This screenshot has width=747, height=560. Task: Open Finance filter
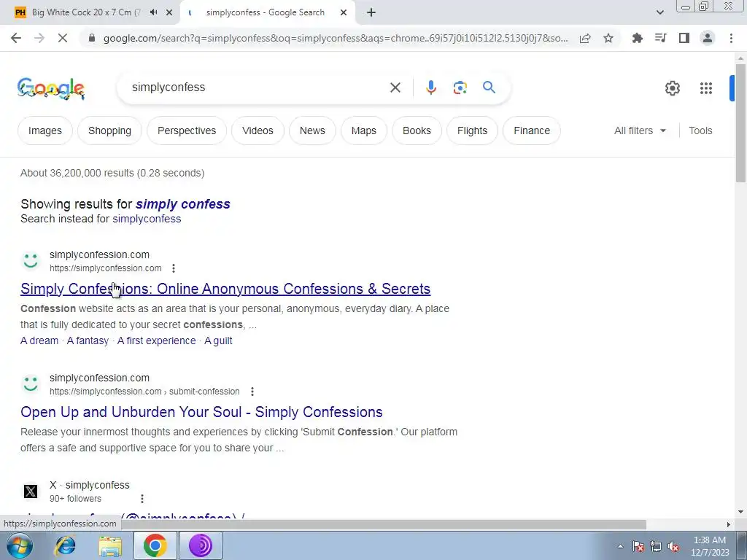(x=532, y=131)
